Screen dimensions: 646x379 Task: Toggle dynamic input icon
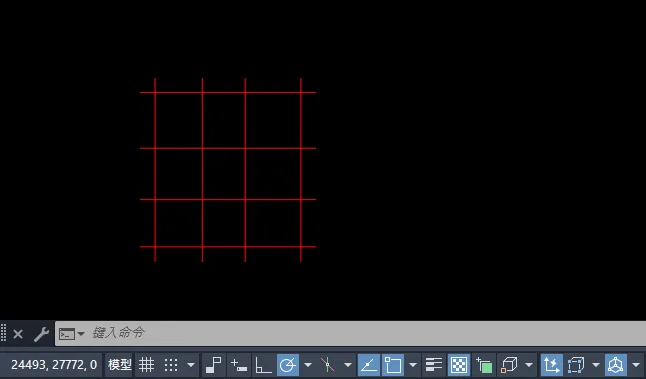click(239, 365)
